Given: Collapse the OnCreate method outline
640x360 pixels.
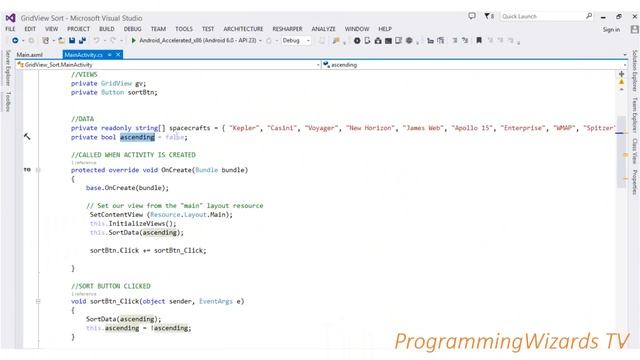Looking at the screenshot, I should pyautogui.click(x=38, y=170).
